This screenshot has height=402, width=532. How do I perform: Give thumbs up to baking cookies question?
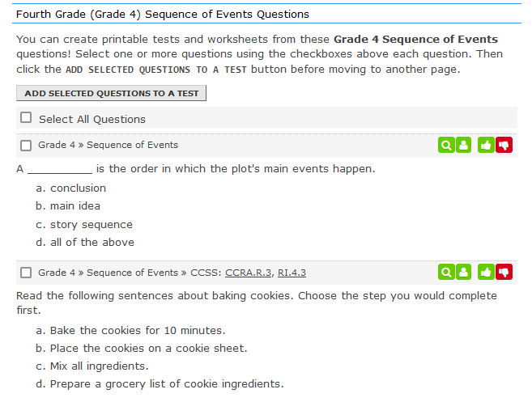click(x=486, y=273)
